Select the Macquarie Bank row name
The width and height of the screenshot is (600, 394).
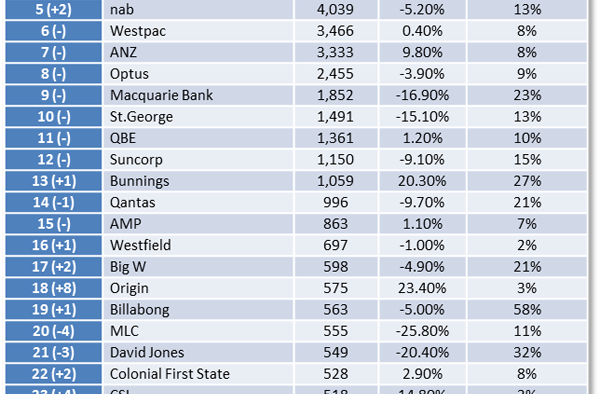coord(198,95)
